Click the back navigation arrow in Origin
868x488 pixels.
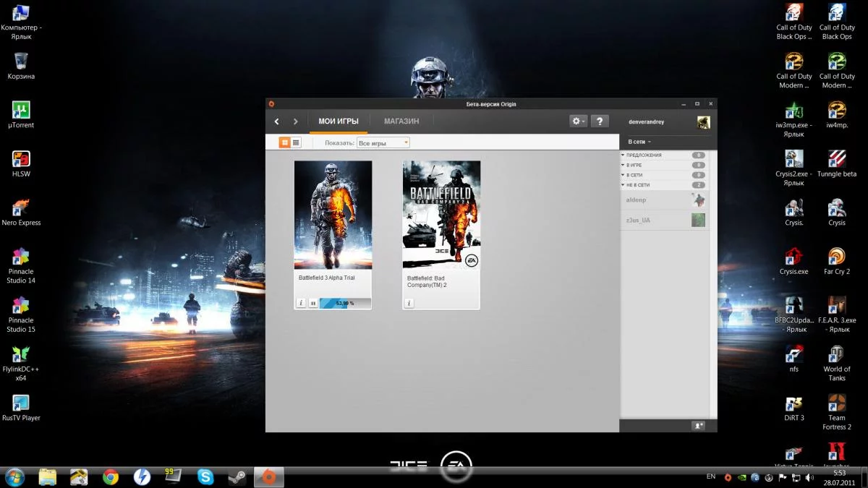click(x=277, y=121)
